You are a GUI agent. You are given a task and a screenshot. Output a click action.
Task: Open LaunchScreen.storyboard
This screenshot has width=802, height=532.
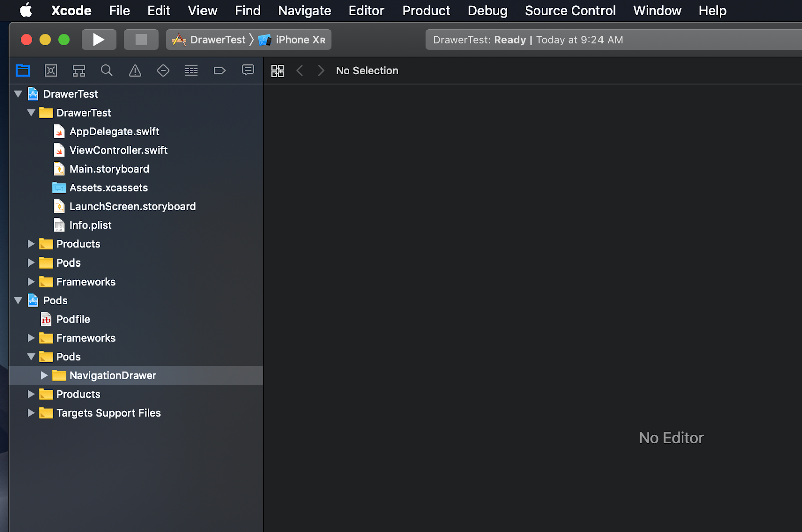[136, 206]
